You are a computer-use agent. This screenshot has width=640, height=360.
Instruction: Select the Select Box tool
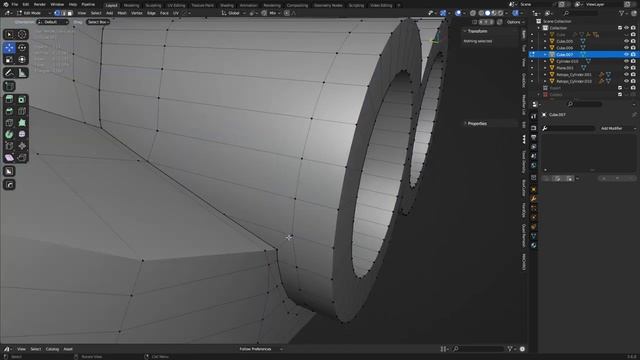[x=9, y=35]
